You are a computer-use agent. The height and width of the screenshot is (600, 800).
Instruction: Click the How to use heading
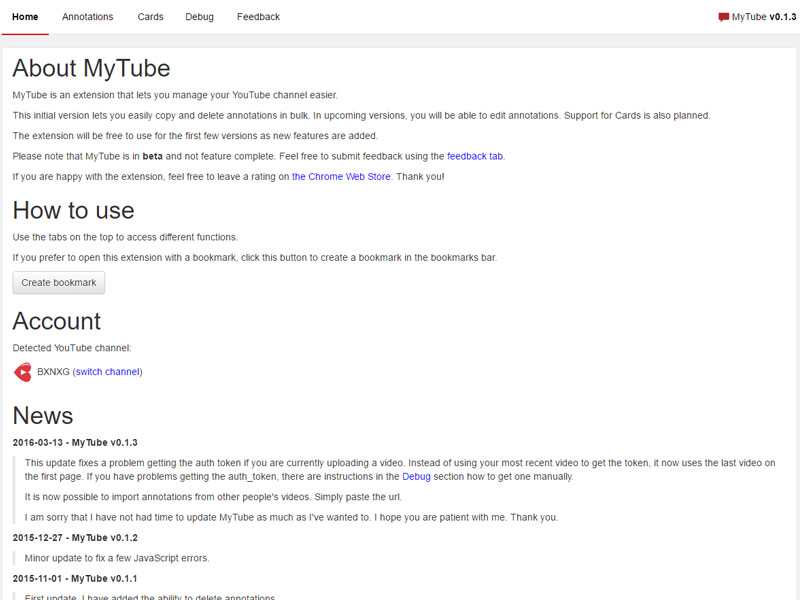pyautogui.click(x=73, y=211)
